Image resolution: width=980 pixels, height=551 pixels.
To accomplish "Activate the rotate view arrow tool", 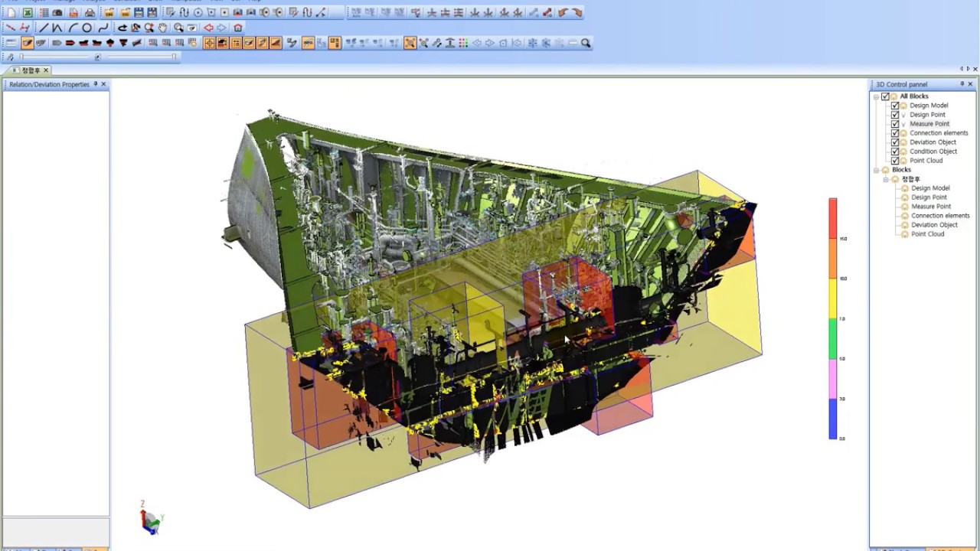I will [122, 28].
